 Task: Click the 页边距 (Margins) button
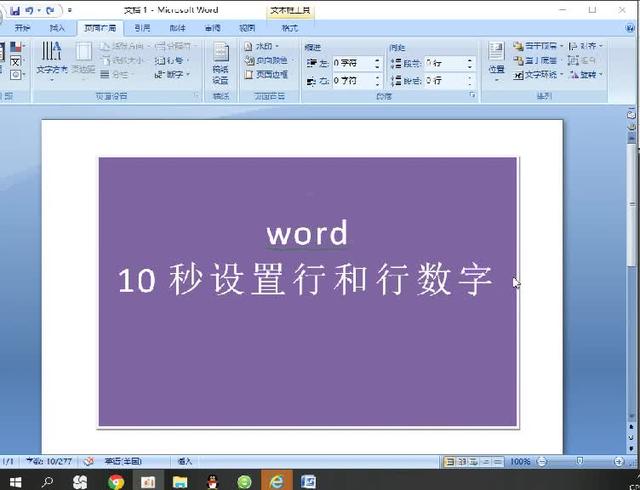83,61
